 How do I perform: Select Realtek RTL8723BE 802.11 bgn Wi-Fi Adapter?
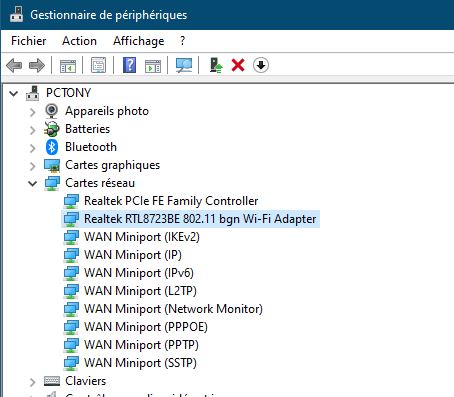pyautogui.click(x=200, y=219)
